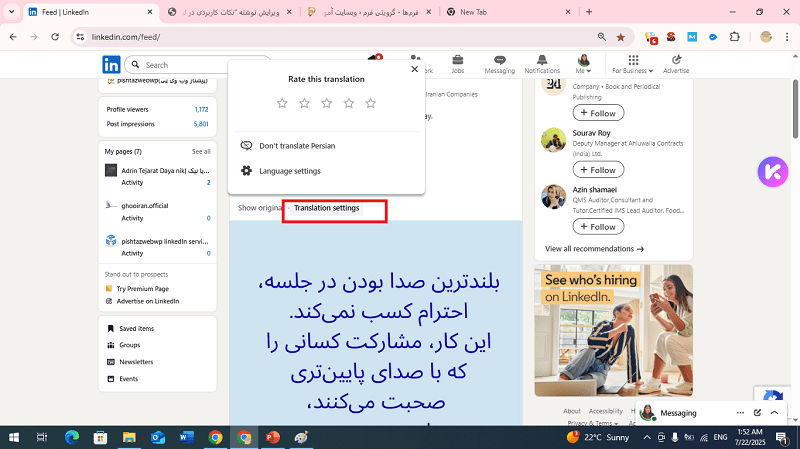The image size is (800, 449).
Task: Open the For Business grid menu
Action: (x=633, y=64)
